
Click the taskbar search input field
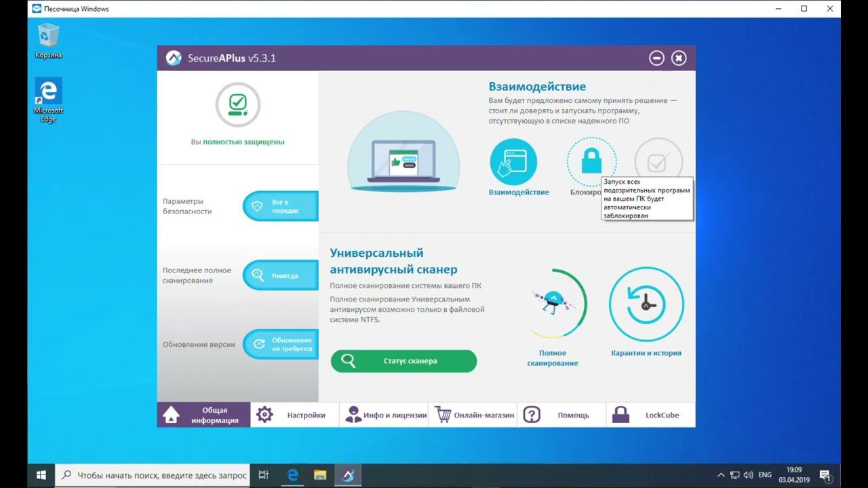153,475
